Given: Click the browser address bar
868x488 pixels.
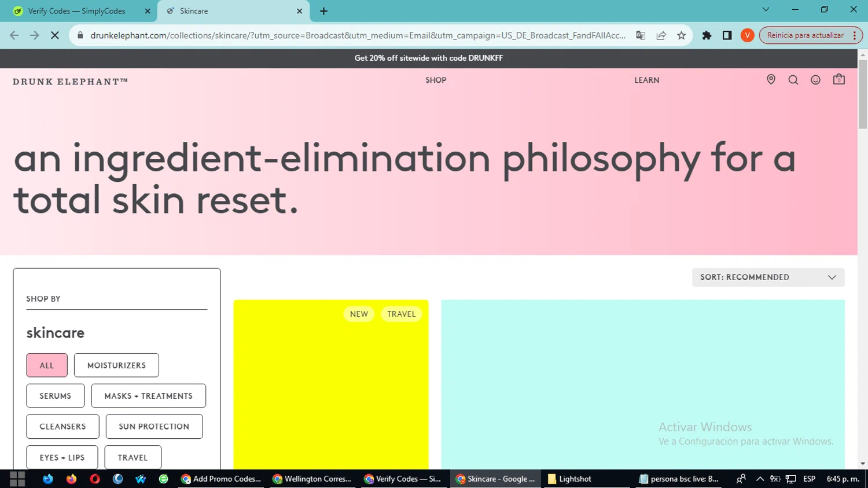Looking at the screenshot, I should pos(358,35).
